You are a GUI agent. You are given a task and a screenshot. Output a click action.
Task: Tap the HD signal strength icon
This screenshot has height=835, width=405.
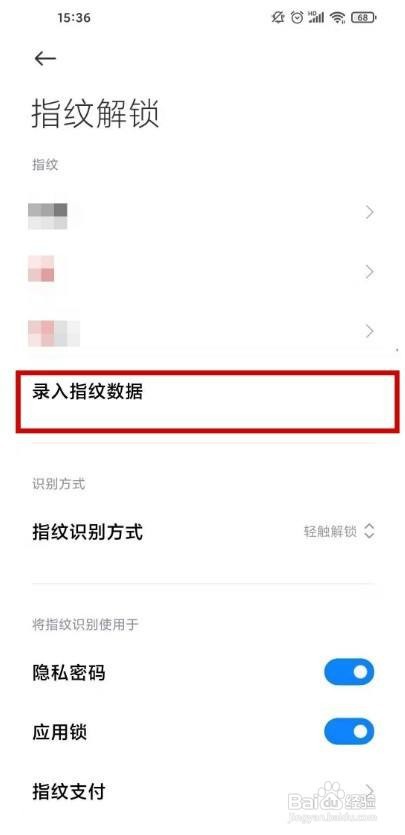click(316, 18)
